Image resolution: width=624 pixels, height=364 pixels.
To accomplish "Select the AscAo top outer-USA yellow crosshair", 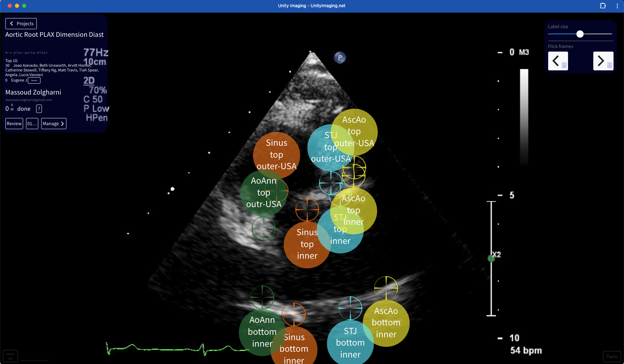I will coord(354,168).
